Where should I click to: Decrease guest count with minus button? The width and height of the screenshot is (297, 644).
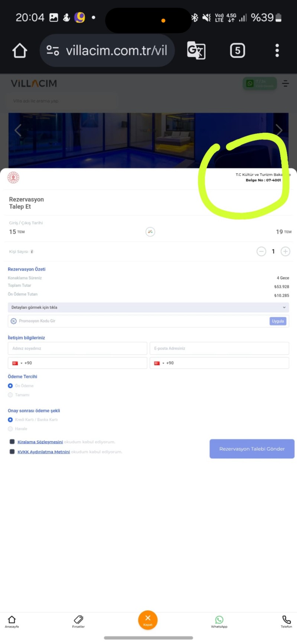[x=261, y=252]
